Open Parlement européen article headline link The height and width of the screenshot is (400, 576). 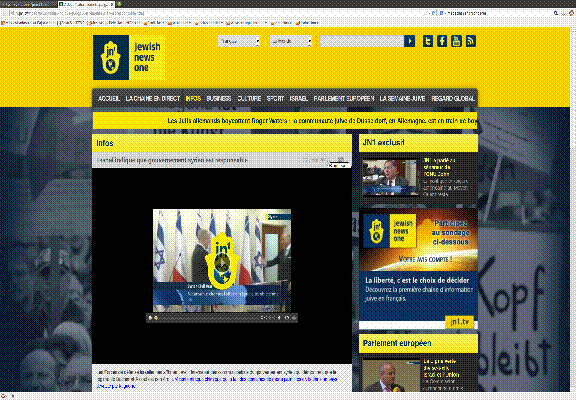point(441,368)
